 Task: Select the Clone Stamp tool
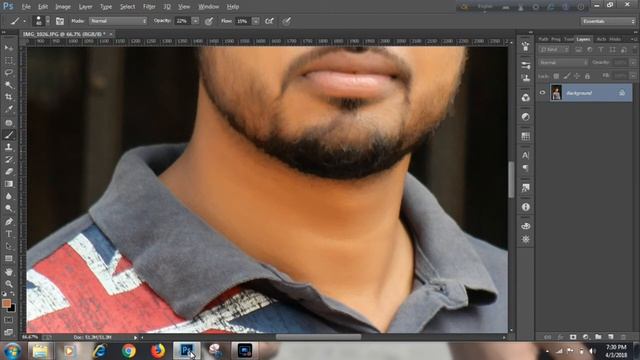(9, 147)
